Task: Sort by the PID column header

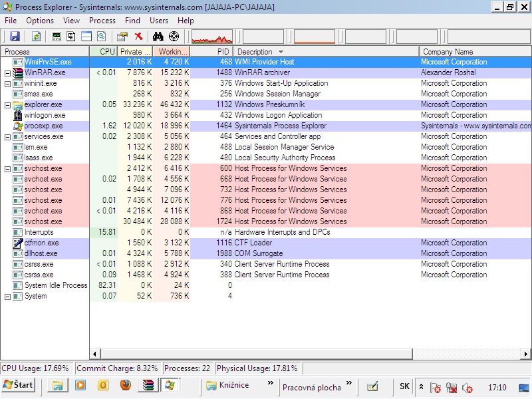Action: click(211, 52)
